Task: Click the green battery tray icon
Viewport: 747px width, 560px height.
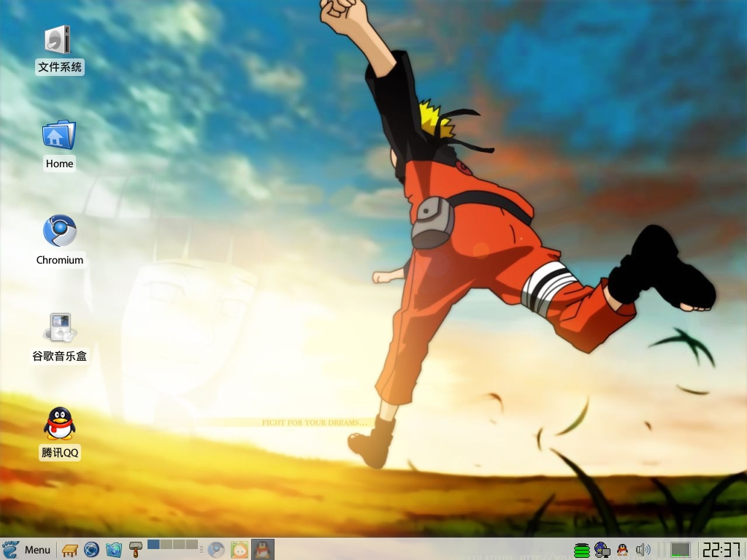Action: pos(582,550)
